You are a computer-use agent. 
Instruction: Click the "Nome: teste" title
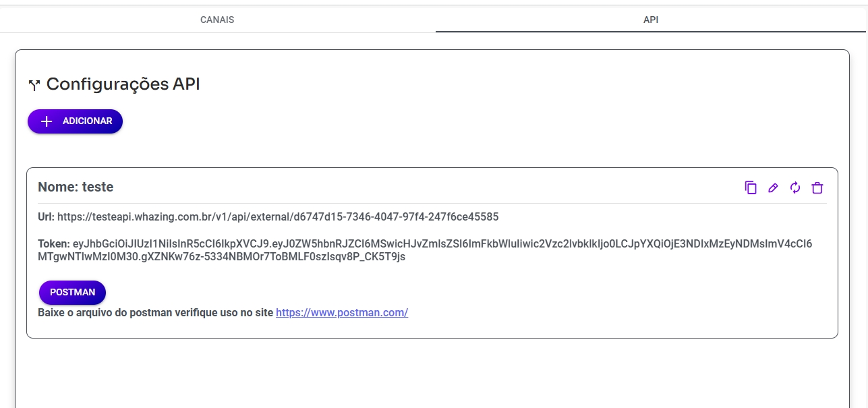76,187
